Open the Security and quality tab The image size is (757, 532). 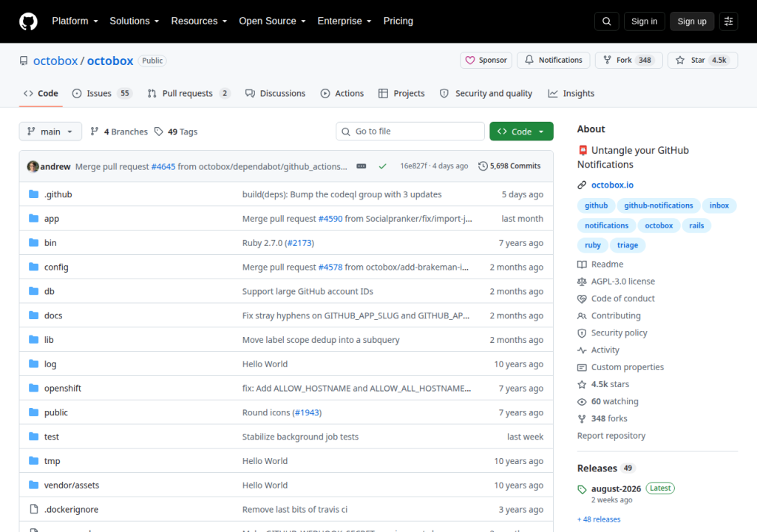[486, 94]
